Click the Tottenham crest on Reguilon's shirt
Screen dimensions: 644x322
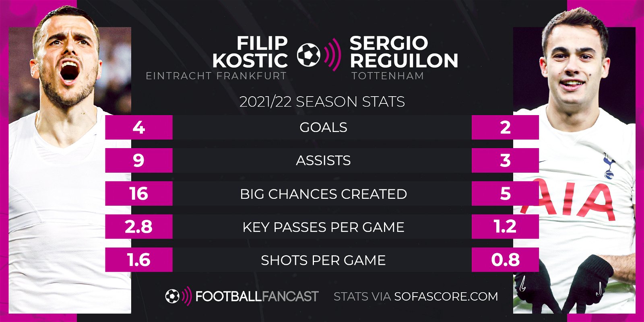608,166
